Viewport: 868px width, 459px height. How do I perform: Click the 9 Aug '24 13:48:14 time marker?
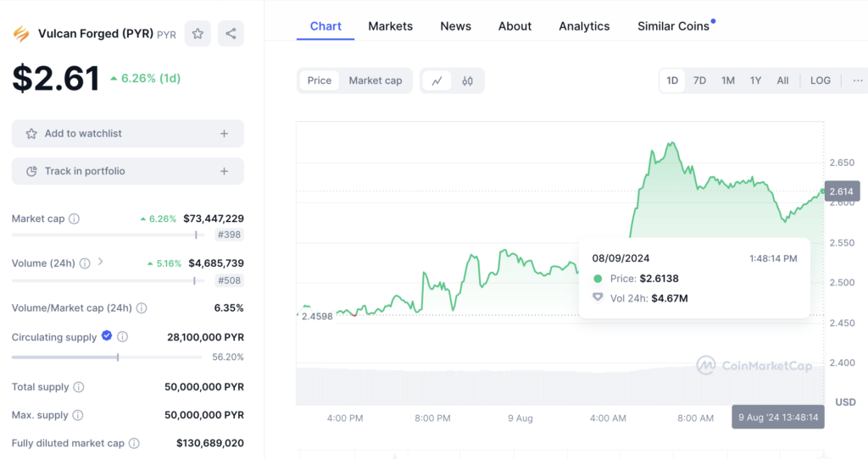(778, 418)
